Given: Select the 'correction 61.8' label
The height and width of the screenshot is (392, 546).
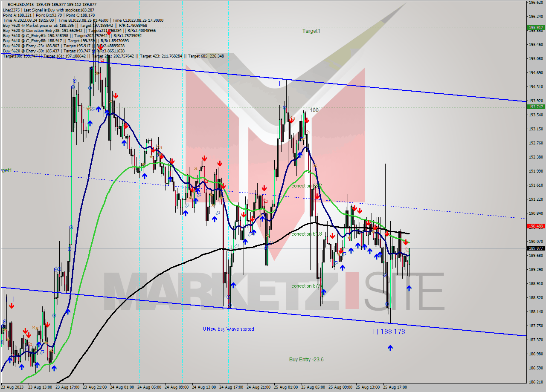Looking at the screenshot, I should [307, 234].
